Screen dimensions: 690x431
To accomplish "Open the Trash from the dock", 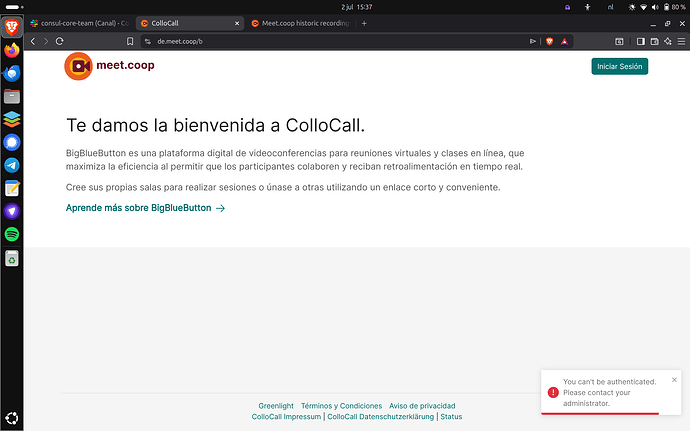I will 12,258.
